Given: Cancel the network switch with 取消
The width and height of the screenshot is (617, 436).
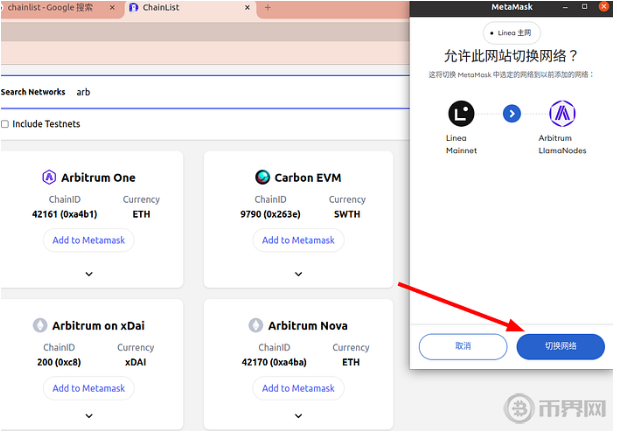Looking at the screenshot, I should pyautogui.click(x=463, y=346).
